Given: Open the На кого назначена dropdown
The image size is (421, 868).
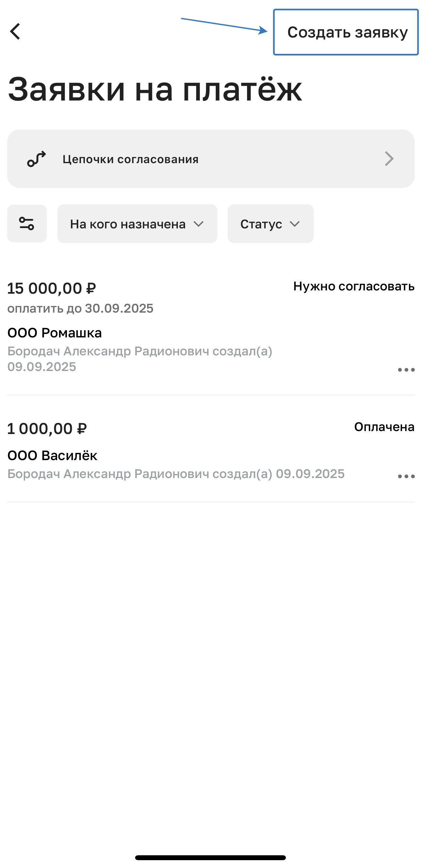Looking at the screenshot, I should (128, 224).
